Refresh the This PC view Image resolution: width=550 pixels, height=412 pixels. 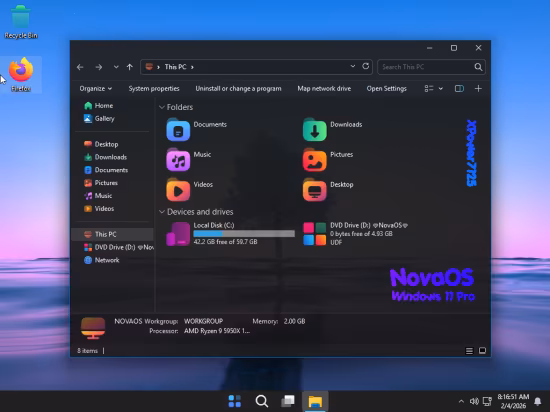365,66
